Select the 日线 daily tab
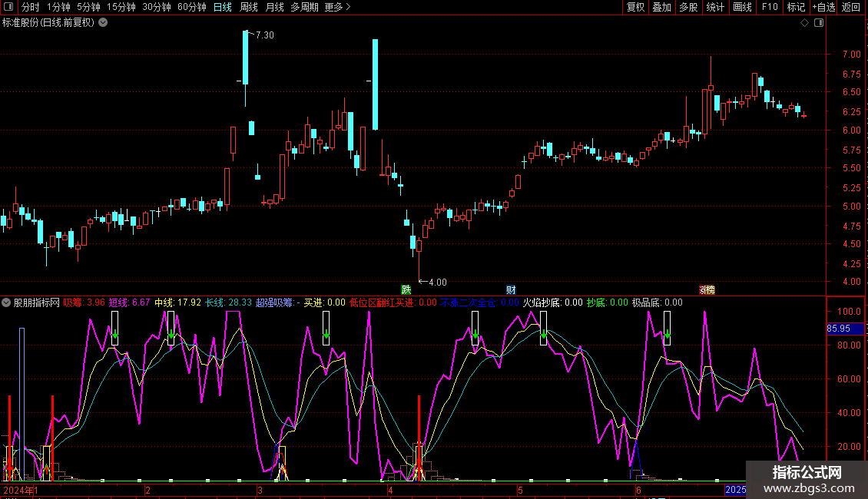The height and width of the screenshot is (499, 868). tap(223, 7)
